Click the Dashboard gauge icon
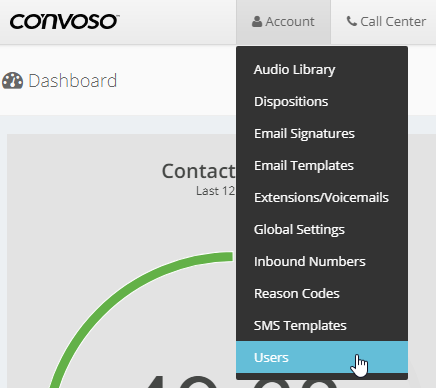The image size is (436, 388). pyautogui.click(x=13, y=81)
